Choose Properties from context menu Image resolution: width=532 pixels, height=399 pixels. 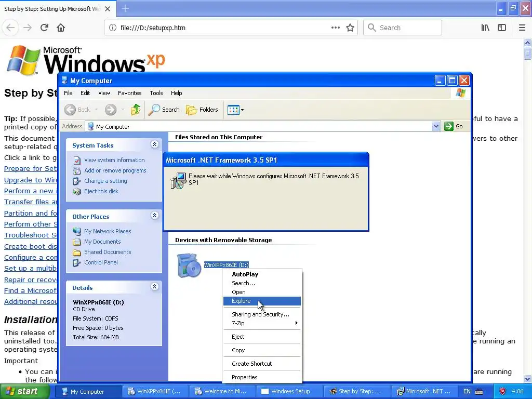coord(262,377)
